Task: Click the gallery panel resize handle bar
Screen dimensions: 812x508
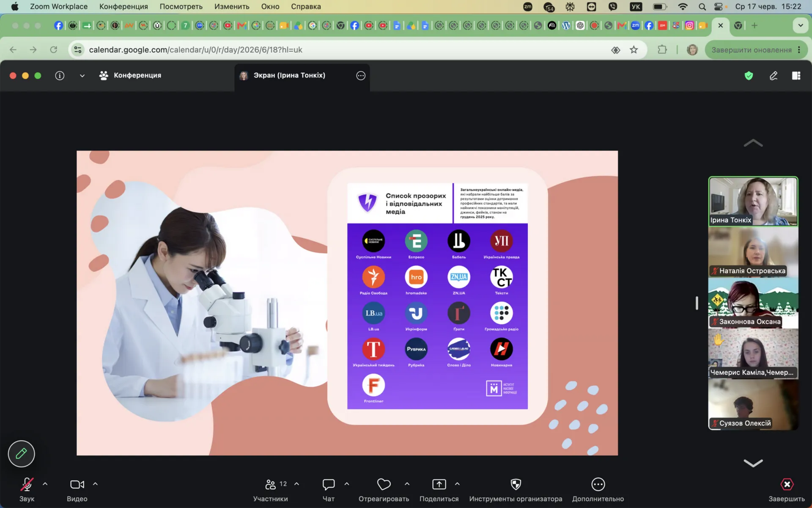Action: 697,303
